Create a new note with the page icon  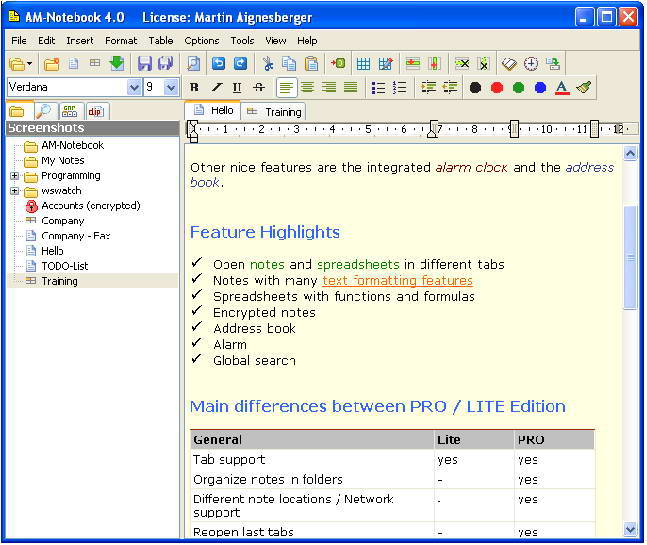tap(73, 64)
